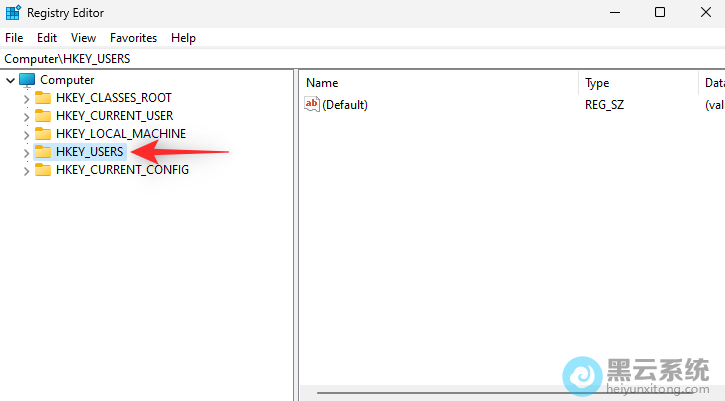Image resolution: width=725 pixels, height=401 pixels.
Task: Click the Registry Editor app icon in title bar
Action: [13, 12]
